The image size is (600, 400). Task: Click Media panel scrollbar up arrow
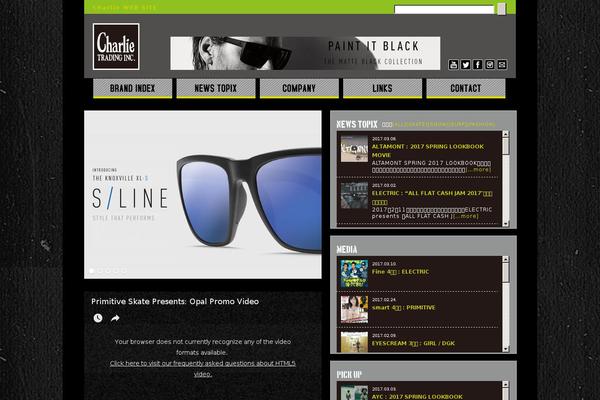tap(506, 259)
